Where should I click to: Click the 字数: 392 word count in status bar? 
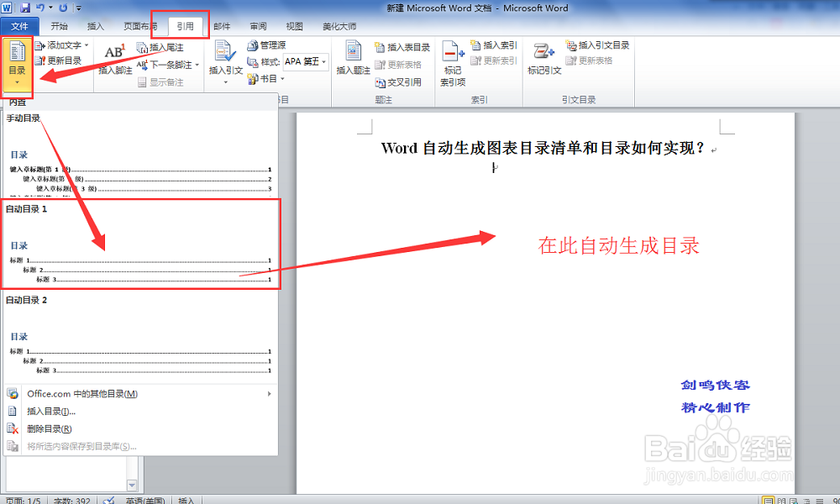[71, 501]
